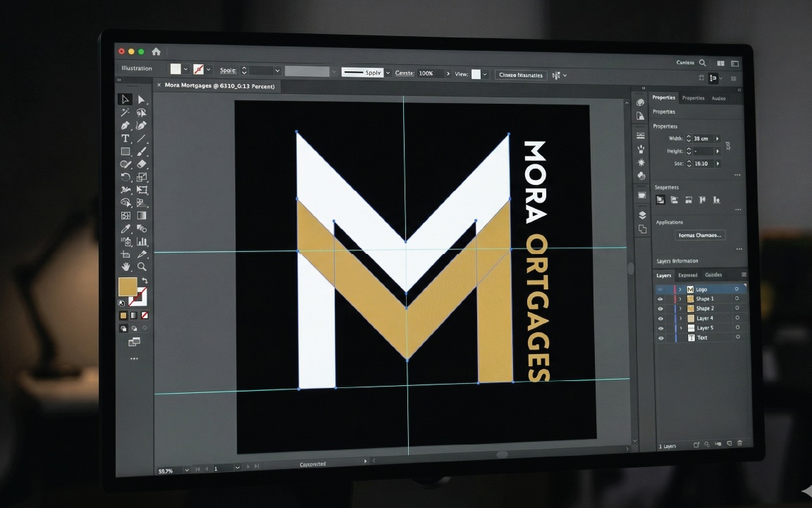Toggle visibility of the Text layer
Viewport: 812px width, 508px height.
pos(661,338)
